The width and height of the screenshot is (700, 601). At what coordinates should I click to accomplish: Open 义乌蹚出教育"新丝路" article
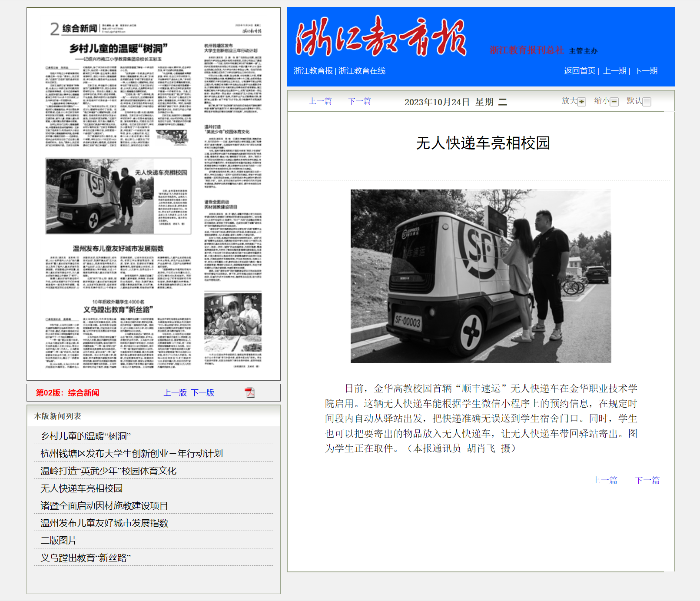tap(86, 558)
